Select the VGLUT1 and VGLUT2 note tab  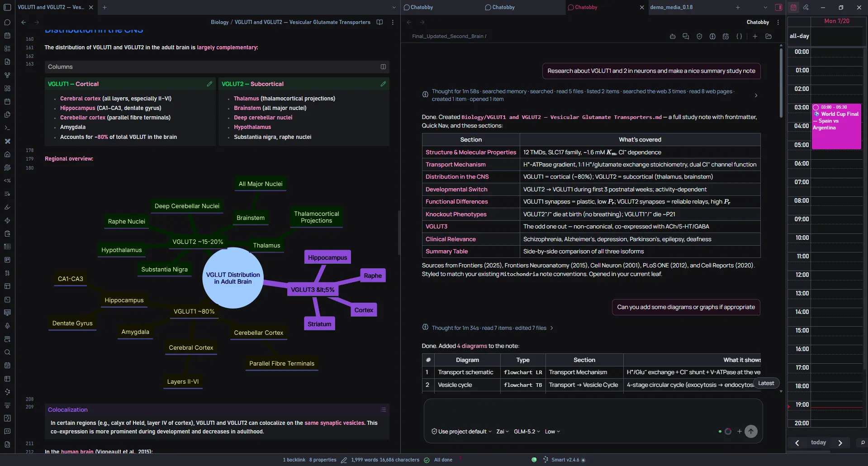pyautogui.click(x=51, y=7)
